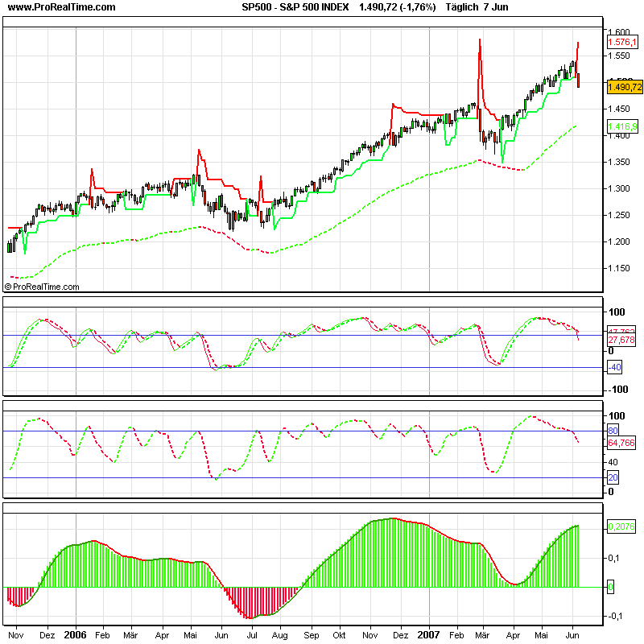Click the Okt month label
The width and height of the screenshot is (644, 644).
(339, 635)
